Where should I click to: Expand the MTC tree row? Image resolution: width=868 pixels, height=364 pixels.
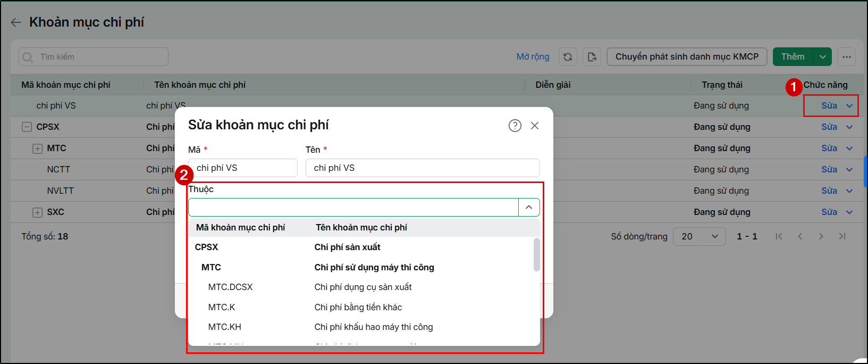click(x=37, y=148)
